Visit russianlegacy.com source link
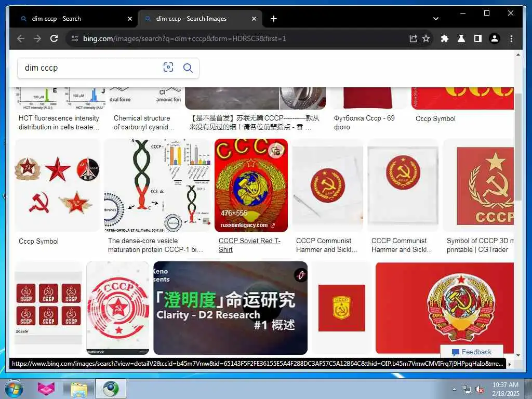The height and width of the screenshot is (399, 532). pyautogui.click(x=247, y=225)
